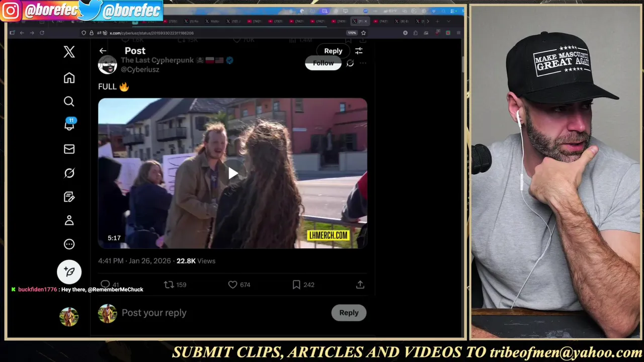The image size is (644, 362).
Task: Open The Last Cypherpunk profile avatar
Action: pyautogui.click(x=107, y=65)
